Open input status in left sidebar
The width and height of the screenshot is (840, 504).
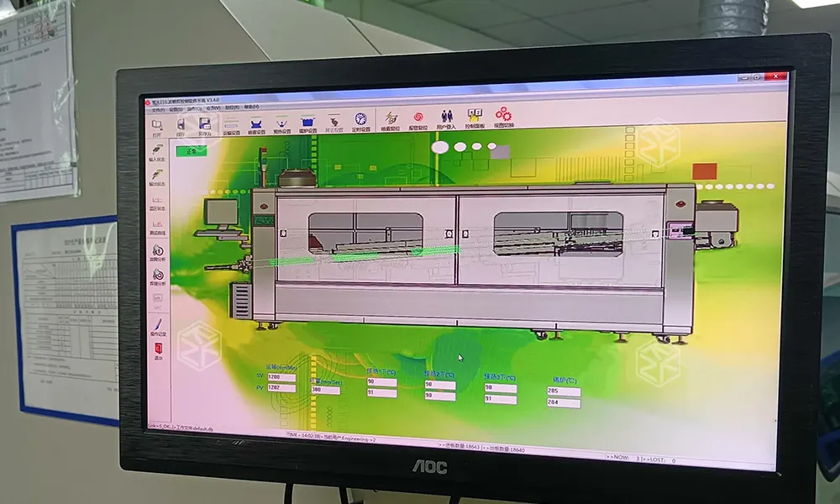point(157,150)
